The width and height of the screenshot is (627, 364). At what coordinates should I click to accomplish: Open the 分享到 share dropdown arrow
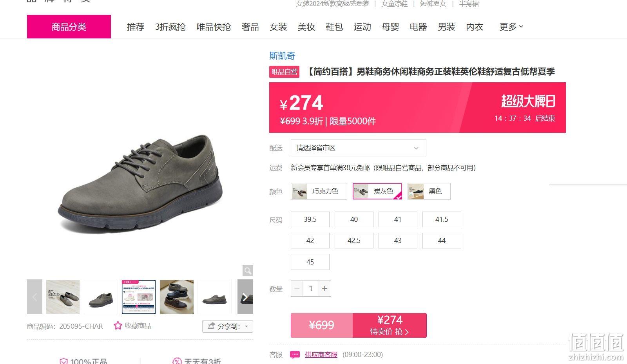[x=246, y=326]
